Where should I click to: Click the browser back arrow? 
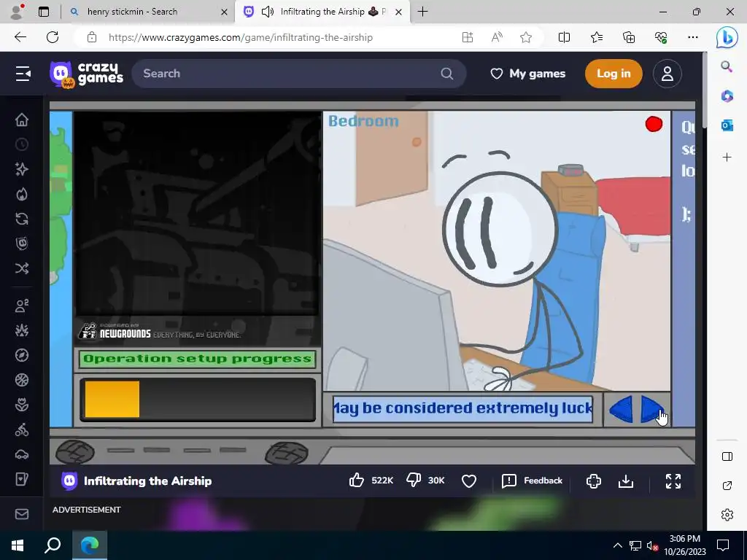coord(20,37)
